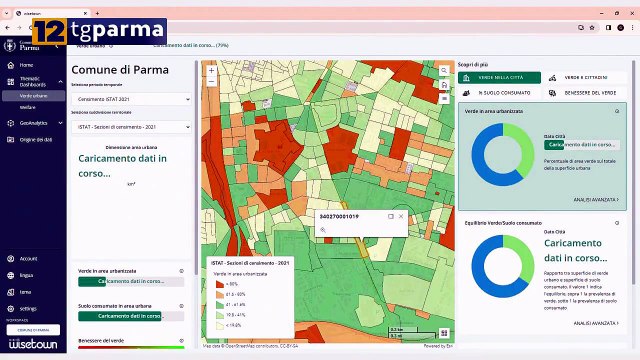This screenshot has height=360, width=640.
Task: Go back using browser back arrow
Action: tap(8, 28)
